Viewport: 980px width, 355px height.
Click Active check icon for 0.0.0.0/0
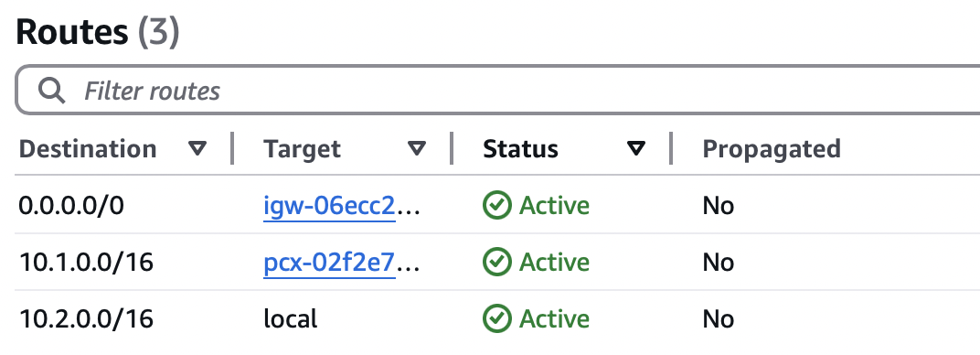[497, 206]
